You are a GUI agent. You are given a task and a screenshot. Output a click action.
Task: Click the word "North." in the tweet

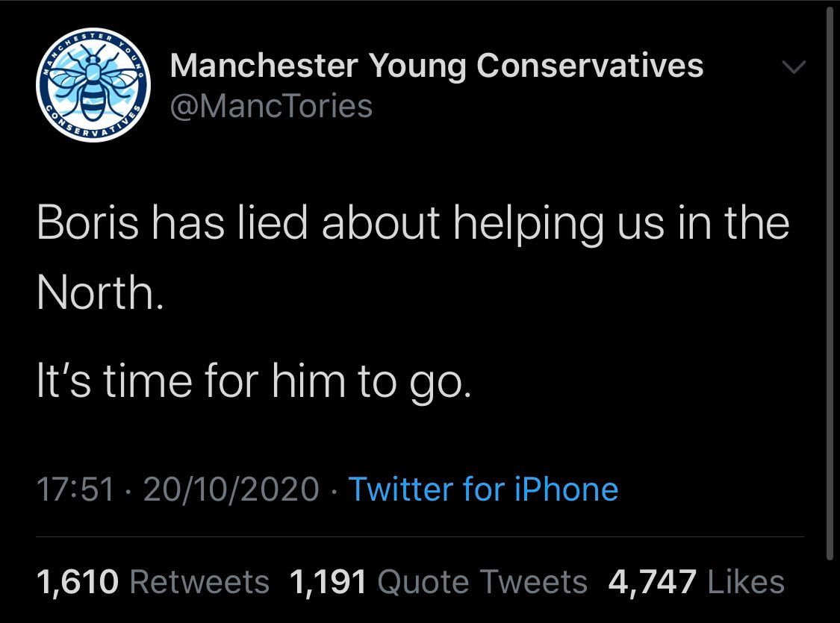coord(98,295)
